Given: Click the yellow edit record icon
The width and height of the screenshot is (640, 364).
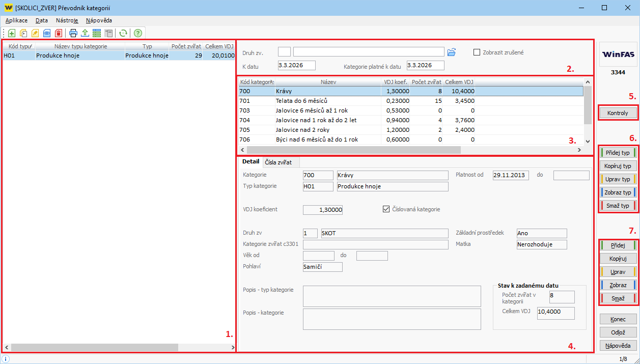Looking at the screenshot, I should pyautogui.click(x=35, y=33).
